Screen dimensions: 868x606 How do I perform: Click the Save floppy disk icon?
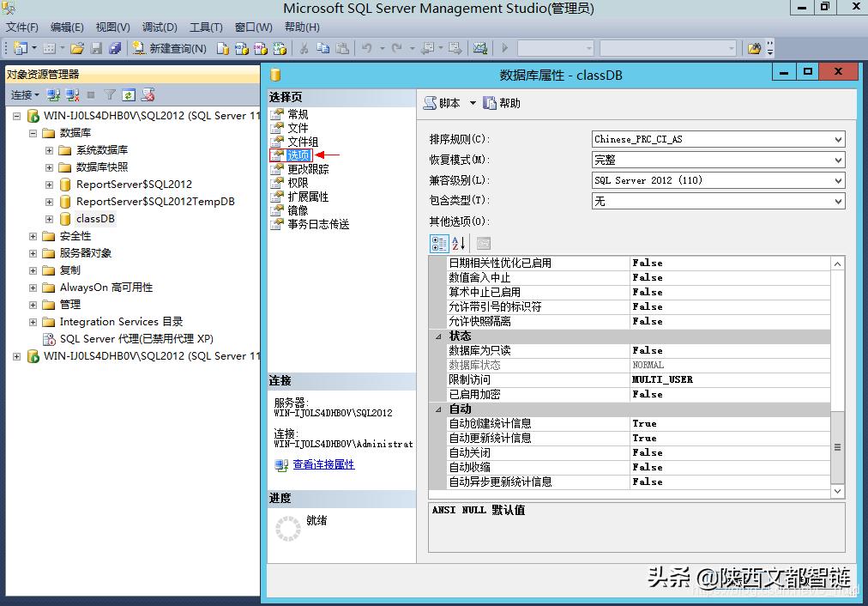[96, 48]
